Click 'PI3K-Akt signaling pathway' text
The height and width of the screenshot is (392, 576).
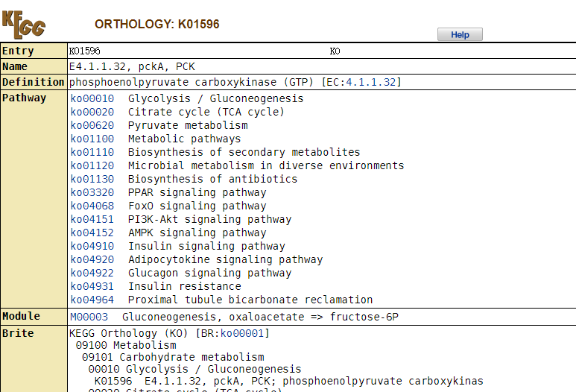coord(209,219)
